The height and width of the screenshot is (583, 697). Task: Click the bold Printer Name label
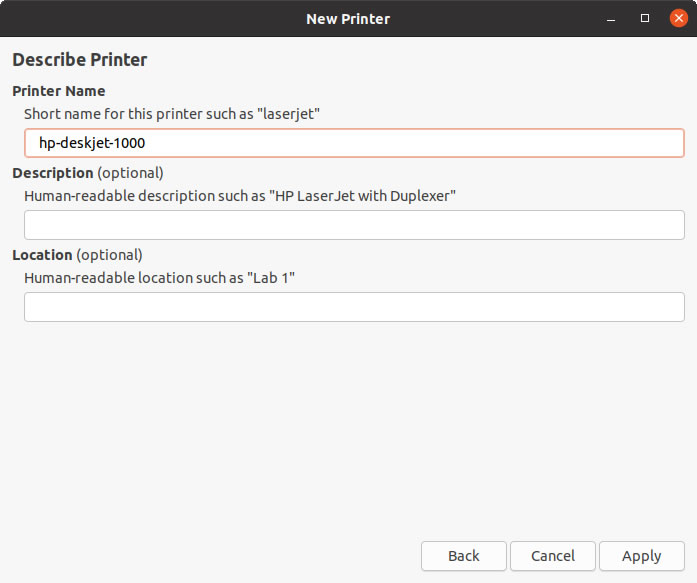click(x=59, y=91)
